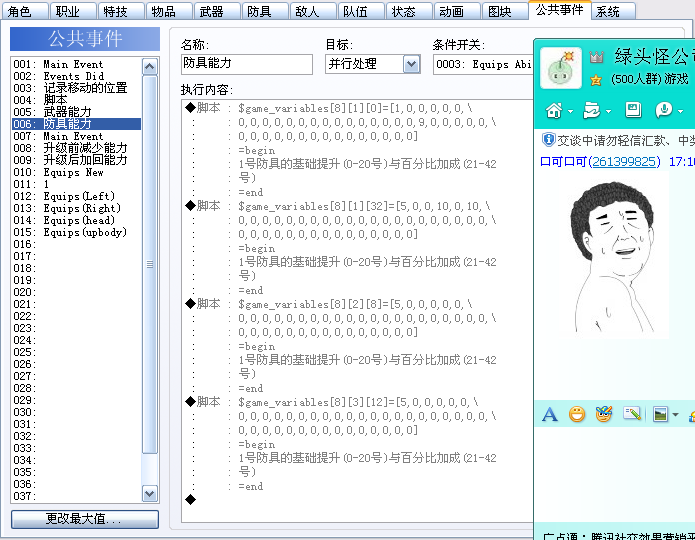Click the crown icon beside group name

pyautogui.click(x=597, y=57)
